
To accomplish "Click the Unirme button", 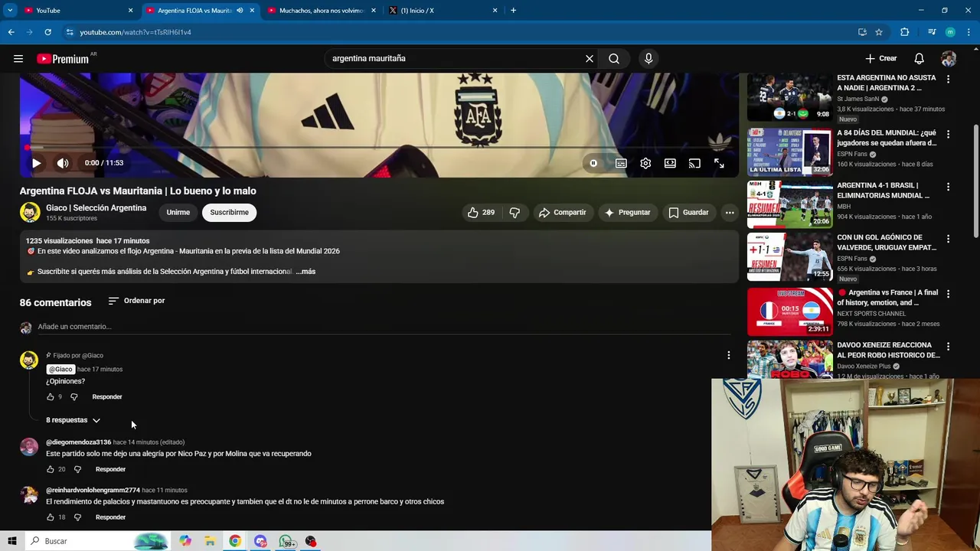I will coord(178,212).
